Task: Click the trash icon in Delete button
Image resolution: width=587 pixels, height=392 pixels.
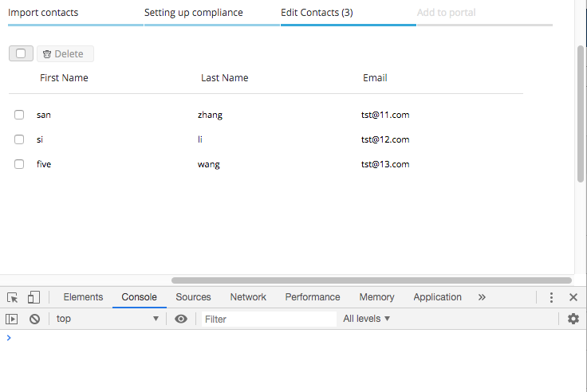Action: [x=47, y=54]
